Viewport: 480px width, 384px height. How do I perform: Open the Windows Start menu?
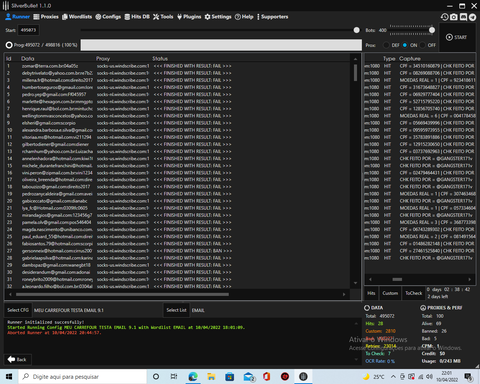[x=9, y=377]
